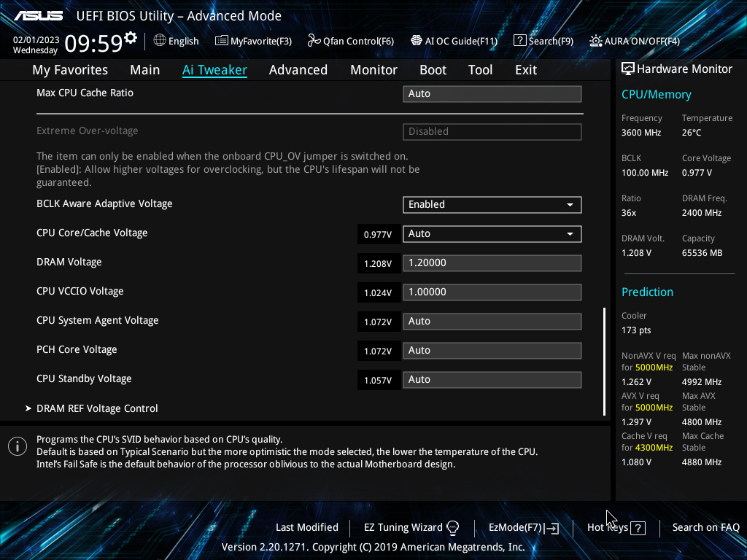Click the 0.977V reading beside CPU Core/Cache
The height and width of the screenshot is (560, 747).
378,234
